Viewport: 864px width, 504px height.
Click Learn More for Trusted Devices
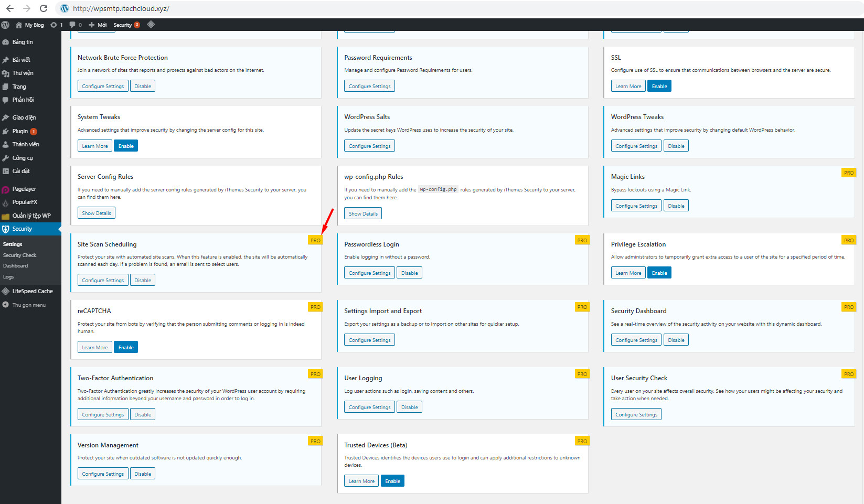click(361, 481)
